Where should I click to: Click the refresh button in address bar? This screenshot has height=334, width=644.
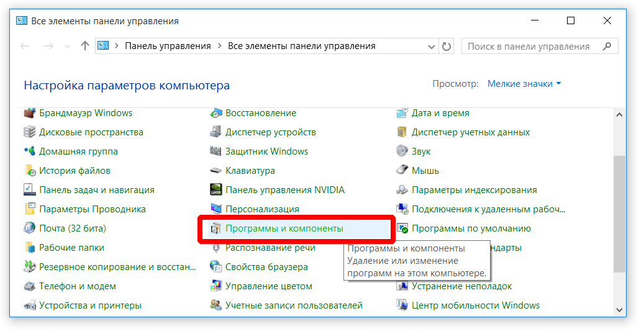(x=447, y=47)
